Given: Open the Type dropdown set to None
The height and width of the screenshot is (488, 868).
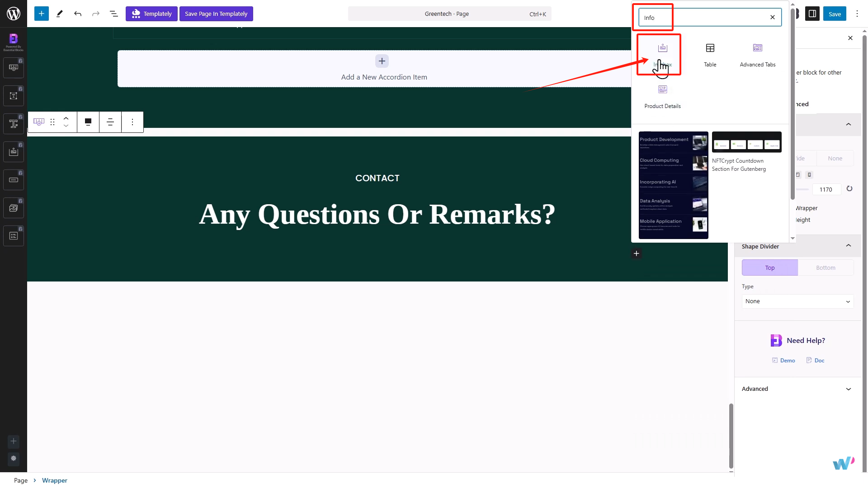Looking at the screenshot, I should [x=797, y=301].
